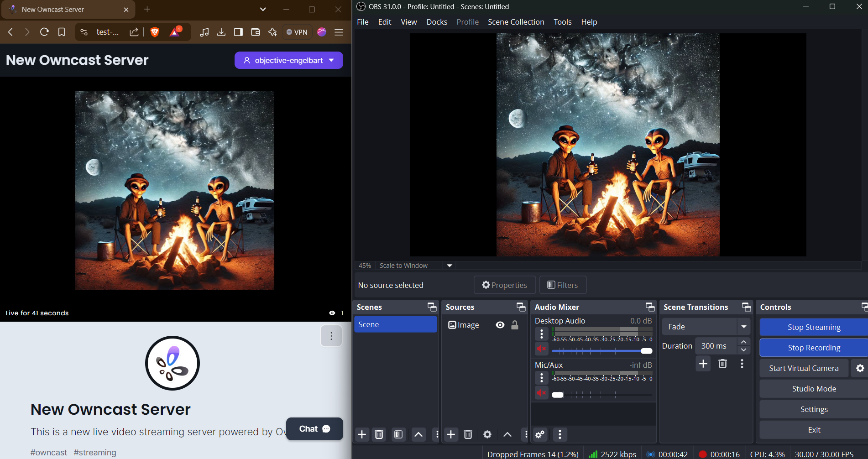
Task: Click the Brave Shields icon in the toolbar
Action: 155,32
